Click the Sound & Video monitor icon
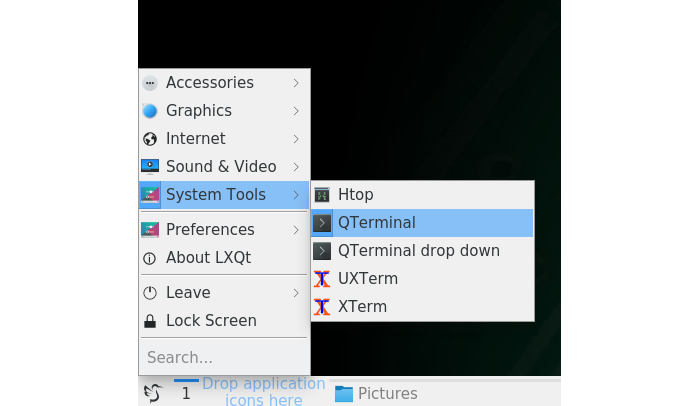Image resolution: width=700 pixels, height=406 pixels. 150,167
